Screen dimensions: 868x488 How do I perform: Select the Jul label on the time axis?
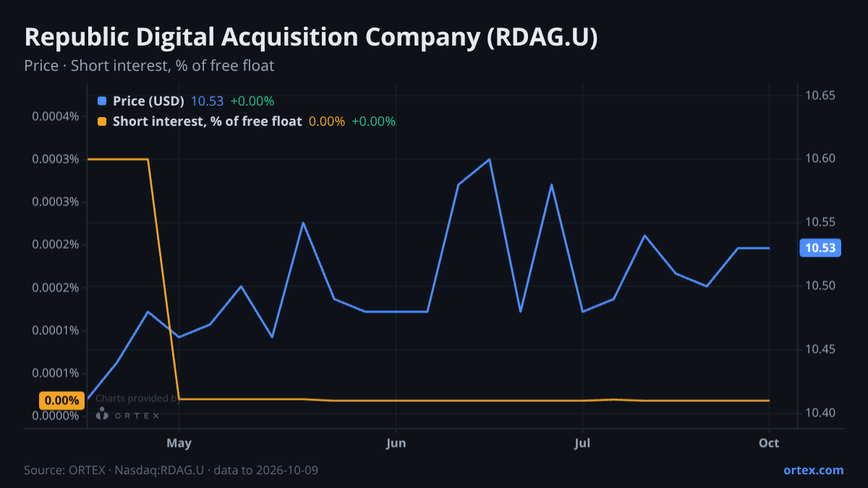[582, 443]
